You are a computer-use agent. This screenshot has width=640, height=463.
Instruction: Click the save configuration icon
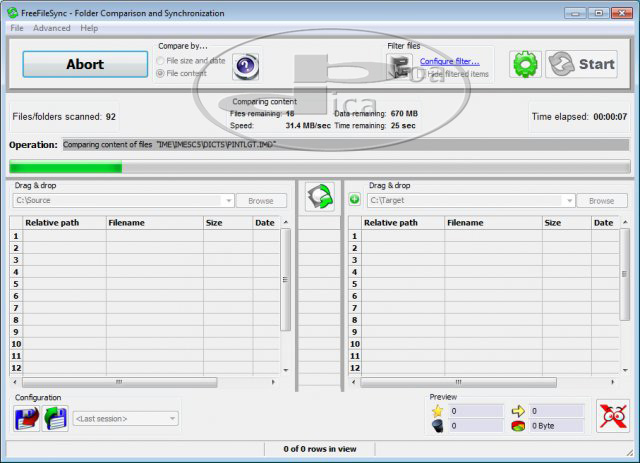point(26,418)
